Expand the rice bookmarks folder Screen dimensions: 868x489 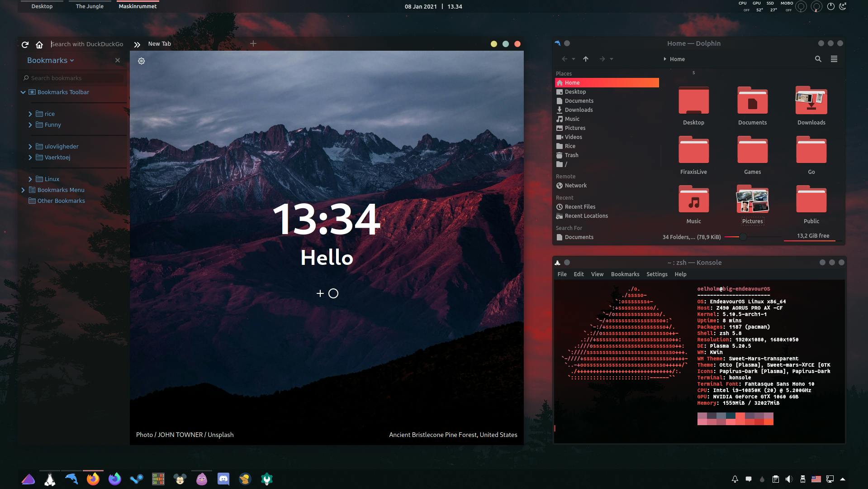click(x=30, y=114)
